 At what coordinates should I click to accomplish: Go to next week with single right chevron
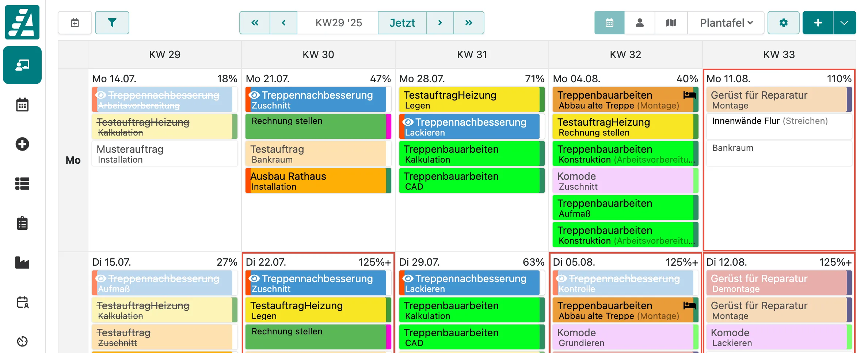pyautogui.click(x=440, y=23)
